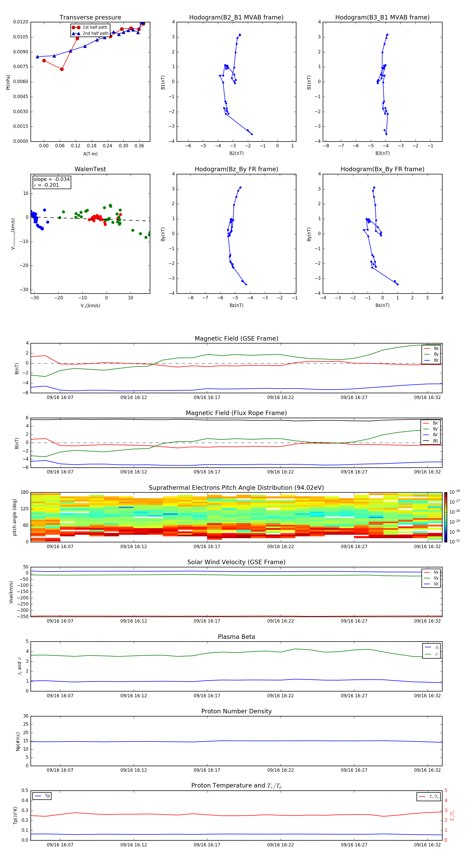Click the "Bz'" legend entry

[x=431, y=435]
